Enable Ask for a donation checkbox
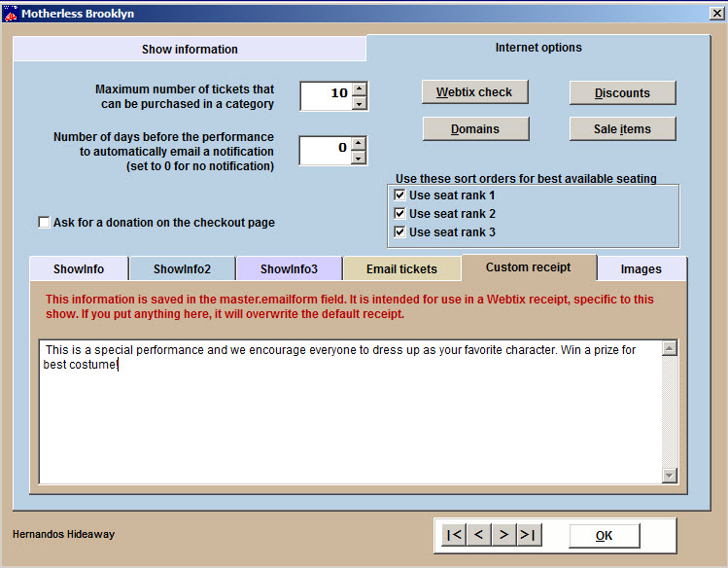Image resolution: width=728 pixels, height=568 pixels. [44, 223]
